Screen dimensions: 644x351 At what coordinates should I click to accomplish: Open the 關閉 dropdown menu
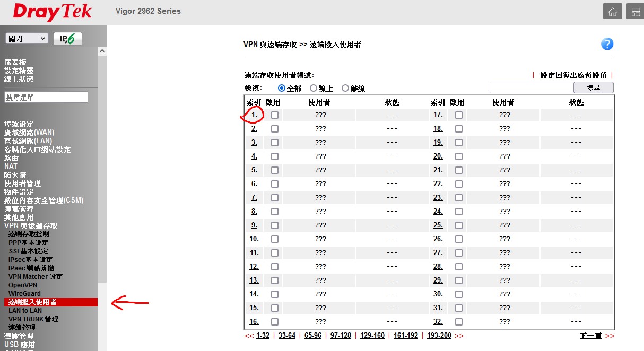[27, 38]
